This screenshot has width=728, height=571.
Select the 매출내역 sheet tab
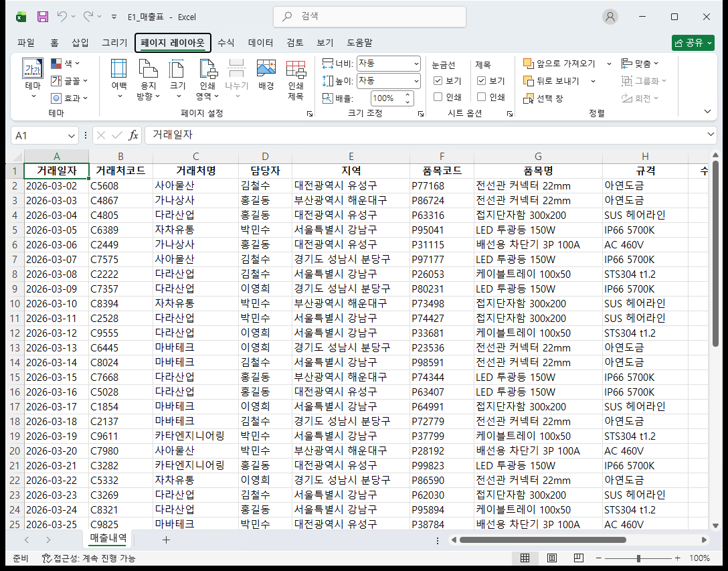click(x=108, y=538)
